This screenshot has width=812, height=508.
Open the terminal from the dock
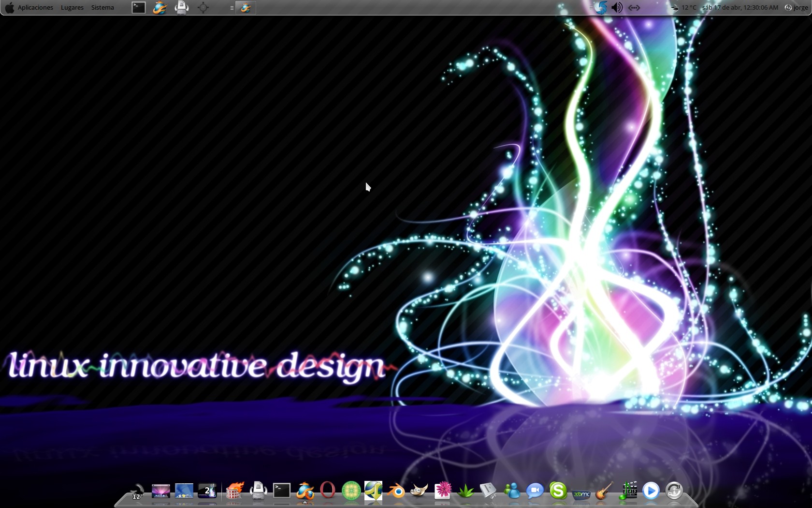[x=282, y=491]
